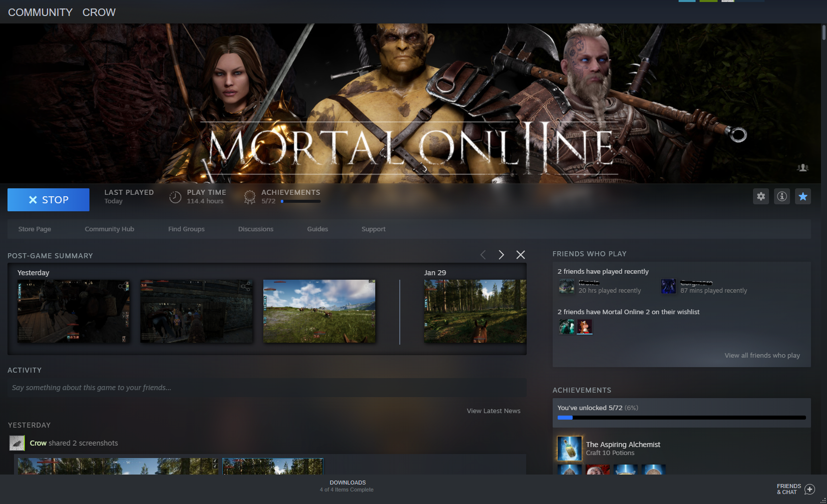Open avatar of friend with 87 mins played
The image size is (827, 504).
[x=669, y=286]
